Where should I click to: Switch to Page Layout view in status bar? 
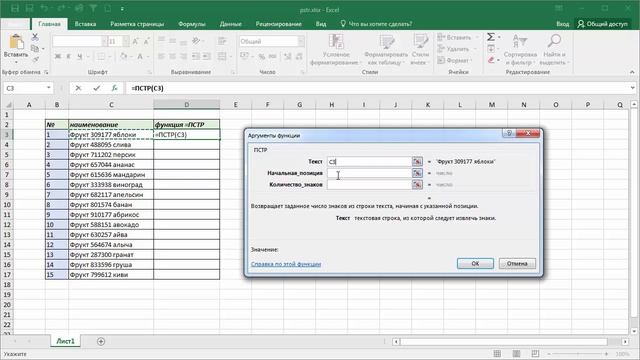pyautogui.click(x=516, y=353)
